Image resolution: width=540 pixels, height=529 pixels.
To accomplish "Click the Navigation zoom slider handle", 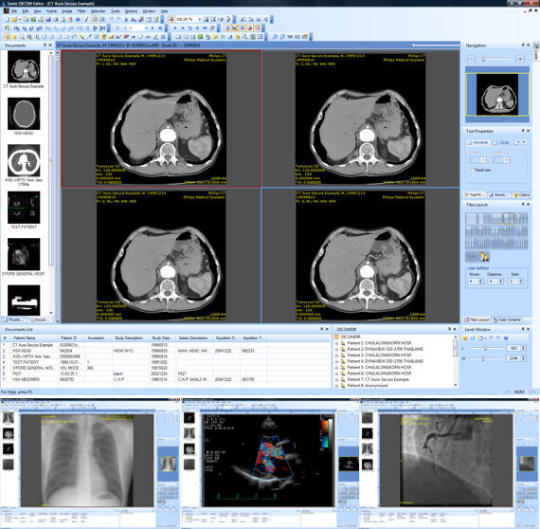I will (483, 59).
